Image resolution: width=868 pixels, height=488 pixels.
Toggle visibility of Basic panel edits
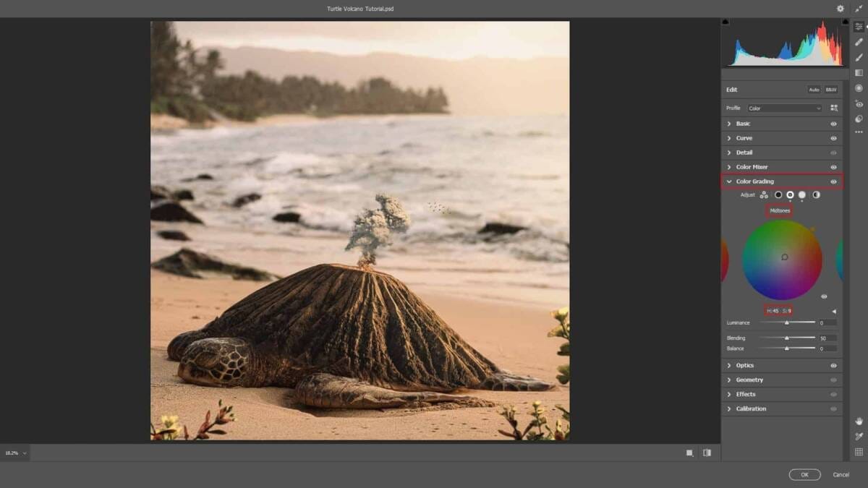[x=833, y=124]
